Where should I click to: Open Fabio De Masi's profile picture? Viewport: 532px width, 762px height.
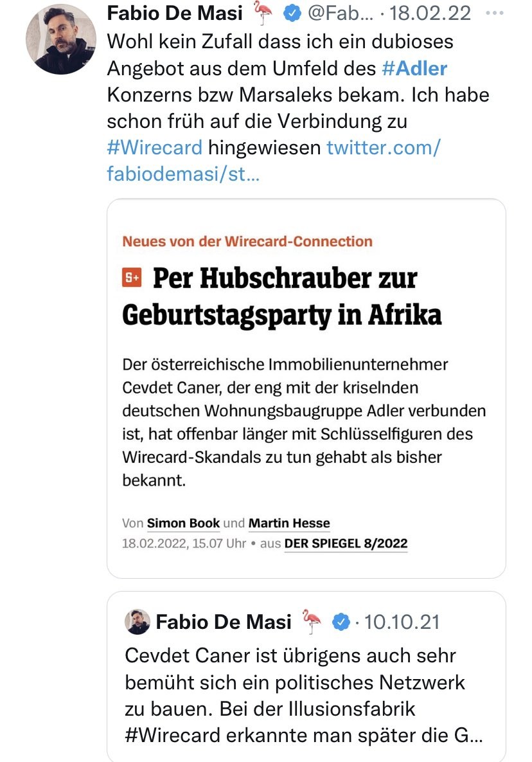pos(56,38)
